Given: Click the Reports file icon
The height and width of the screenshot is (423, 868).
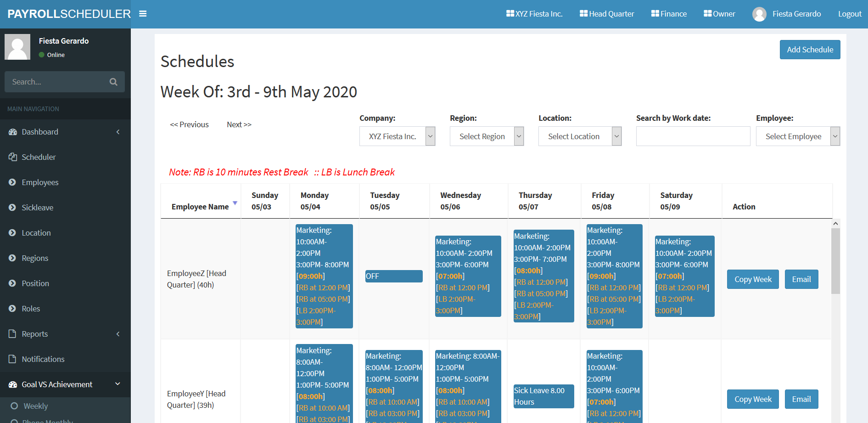Looking at the screenshot, I should pos(12,334).
